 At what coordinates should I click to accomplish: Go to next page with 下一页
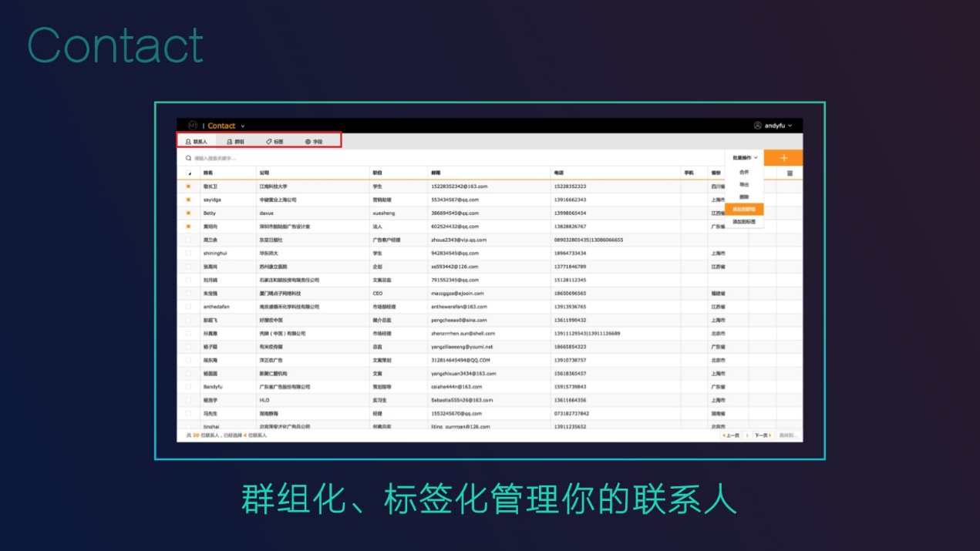click(762, 435)
